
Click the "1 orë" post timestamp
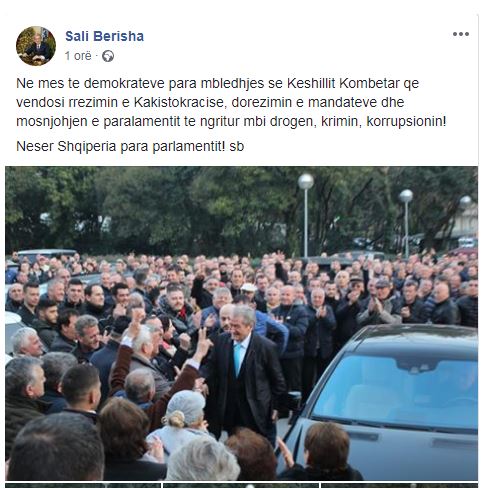click(x=78, y=56)
